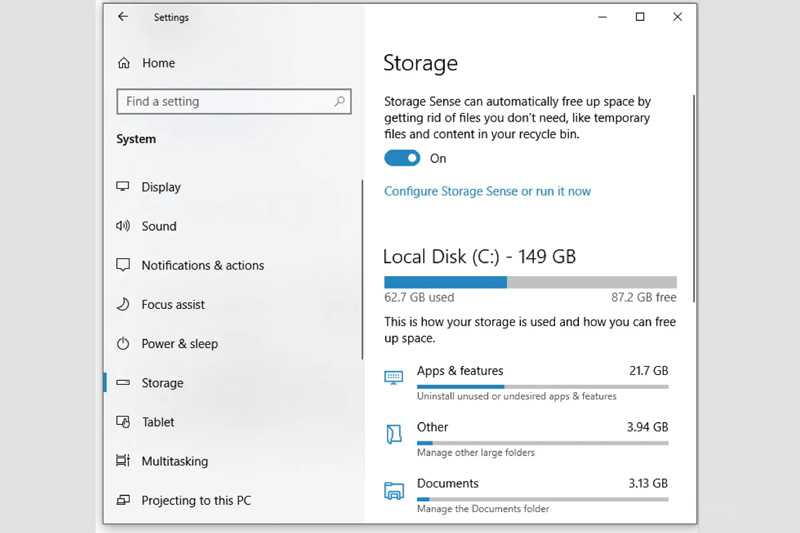Open the Multitasking settings page

(x=174, y=461)
